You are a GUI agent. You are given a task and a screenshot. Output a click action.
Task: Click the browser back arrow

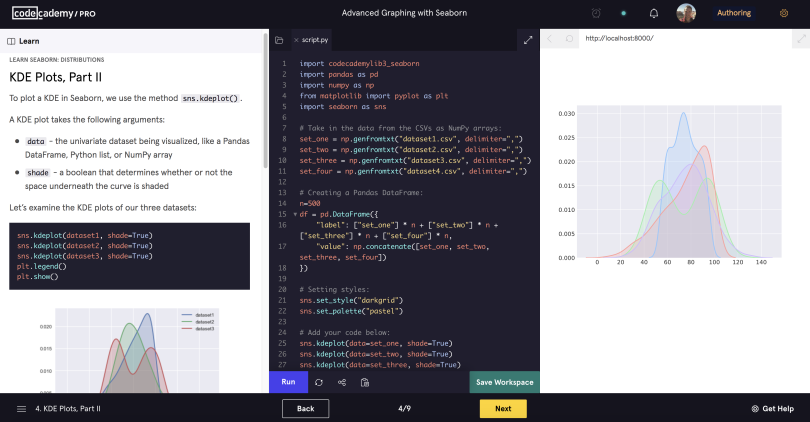tap(550, 38)
